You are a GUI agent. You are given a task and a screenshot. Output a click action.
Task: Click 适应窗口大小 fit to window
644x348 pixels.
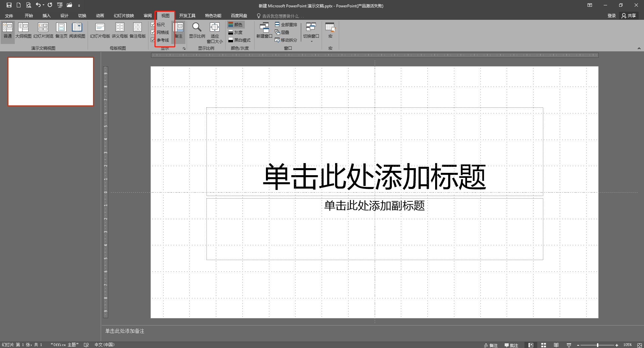(x=215, y=33)
